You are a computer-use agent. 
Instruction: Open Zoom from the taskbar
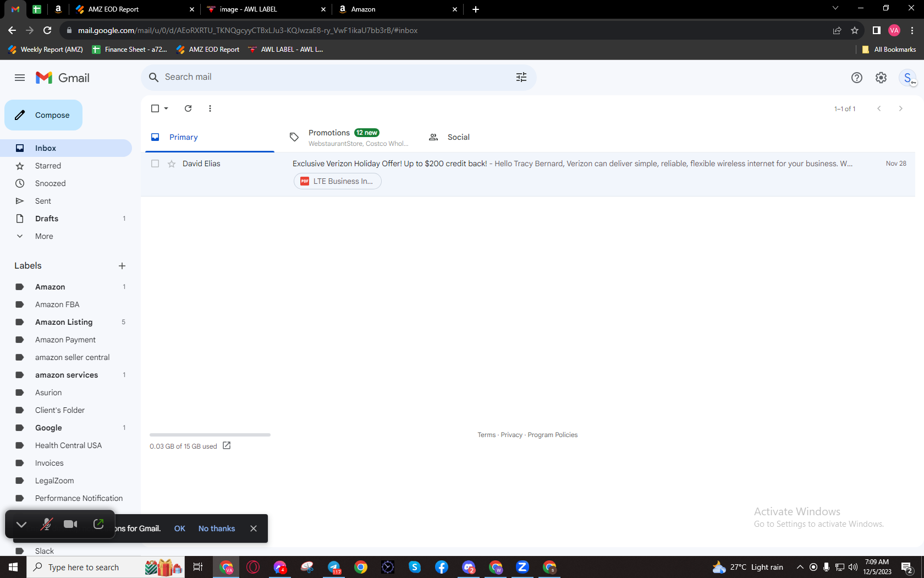(x=522, y=567)
